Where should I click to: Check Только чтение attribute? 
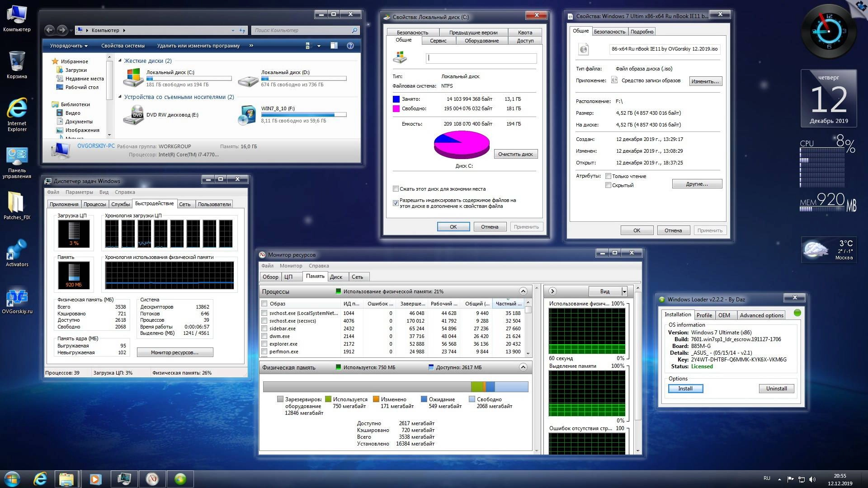[608, 176]
